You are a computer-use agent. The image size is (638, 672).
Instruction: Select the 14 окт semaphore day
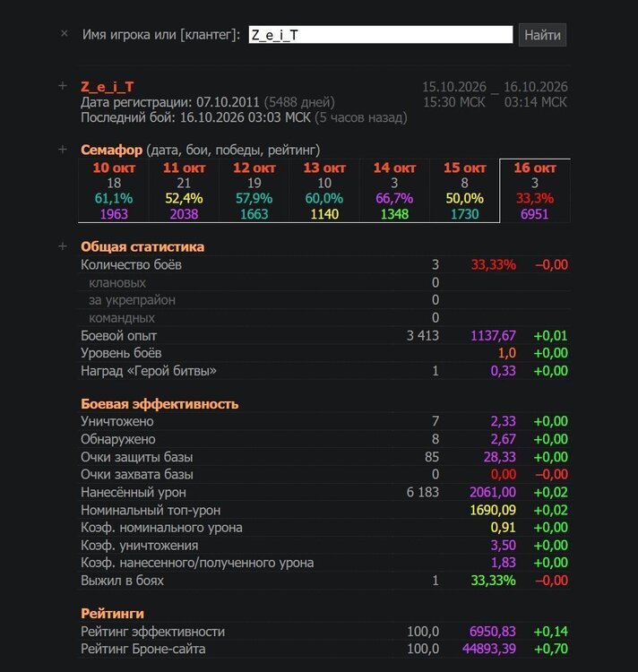[394, 191]
